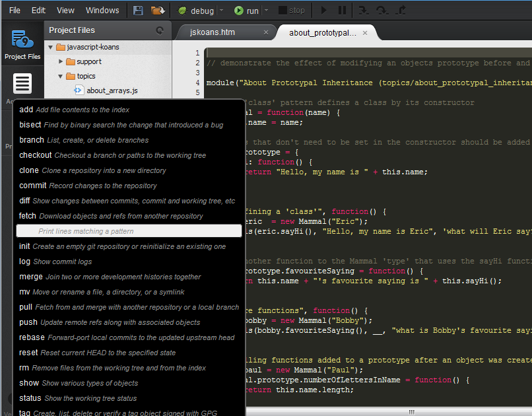Open the Windows menu
This screenshot has width=532, height=416.
[102, 10]
